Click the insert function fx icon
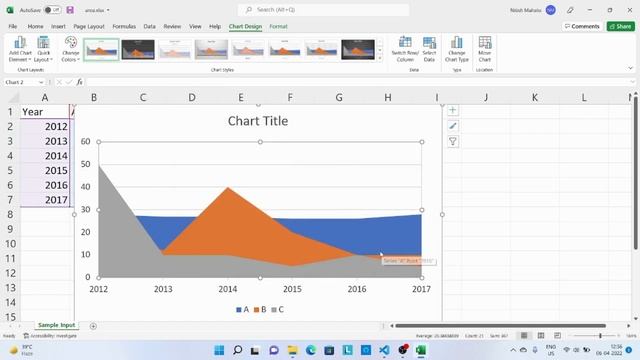This screenshot has width=640, height=360. (80, 82)
